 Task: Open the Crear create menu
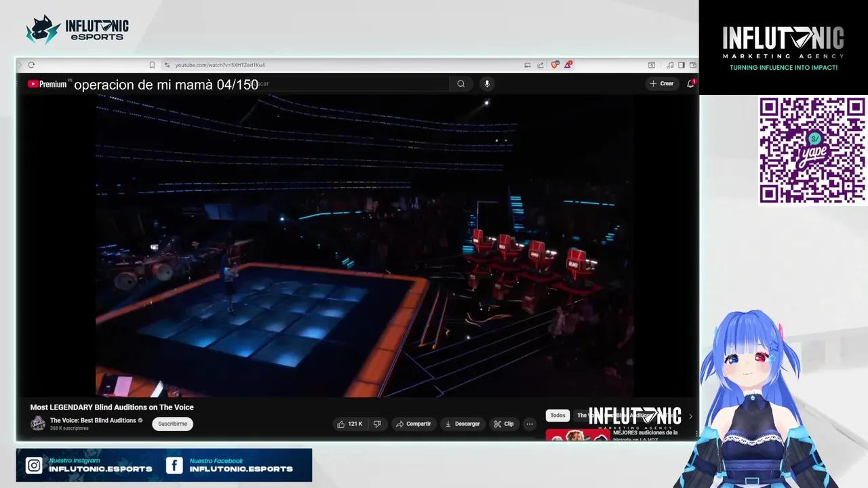point(662,84)
